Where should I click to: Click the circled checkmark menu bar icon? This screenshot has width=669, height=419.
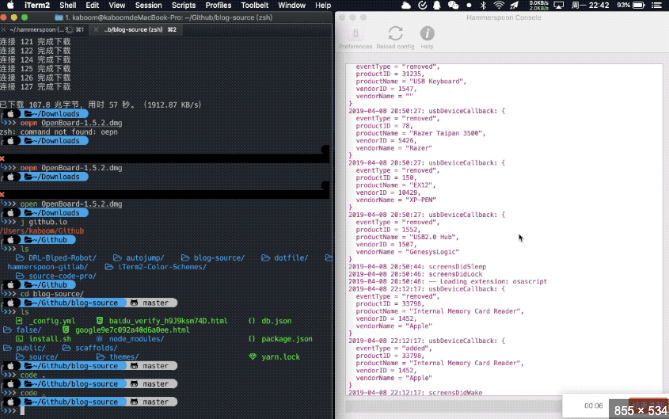point(422,5)
